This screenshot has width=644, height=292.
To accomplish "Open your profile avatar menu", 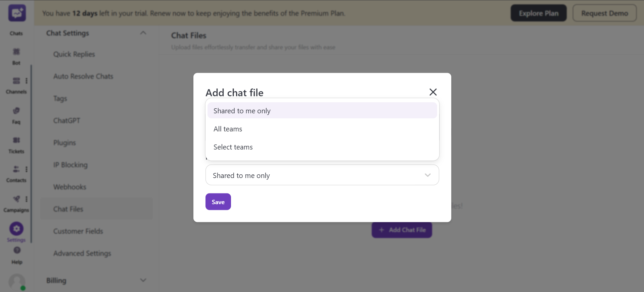I will point(16,282).
